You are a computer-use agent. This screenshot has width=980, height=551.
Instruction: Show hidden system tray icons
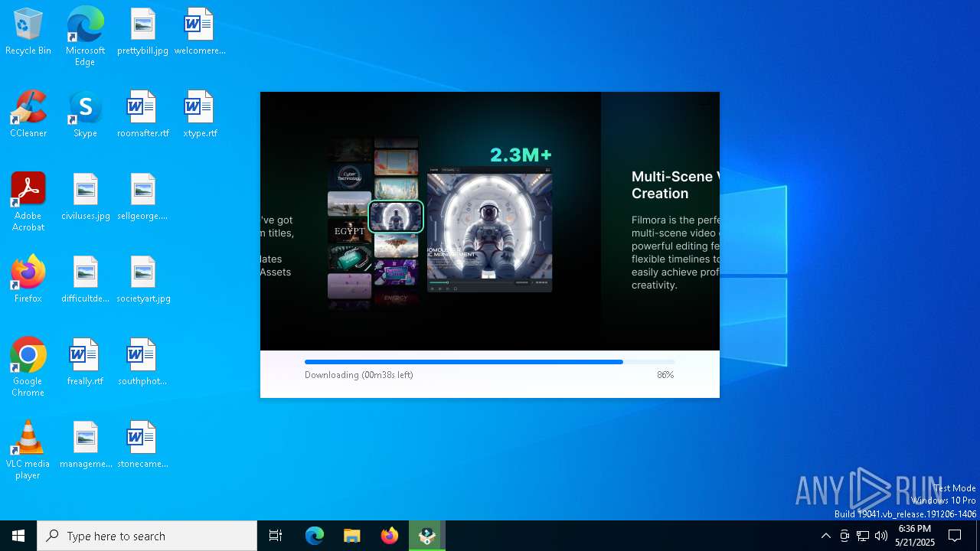coord(825,536)
